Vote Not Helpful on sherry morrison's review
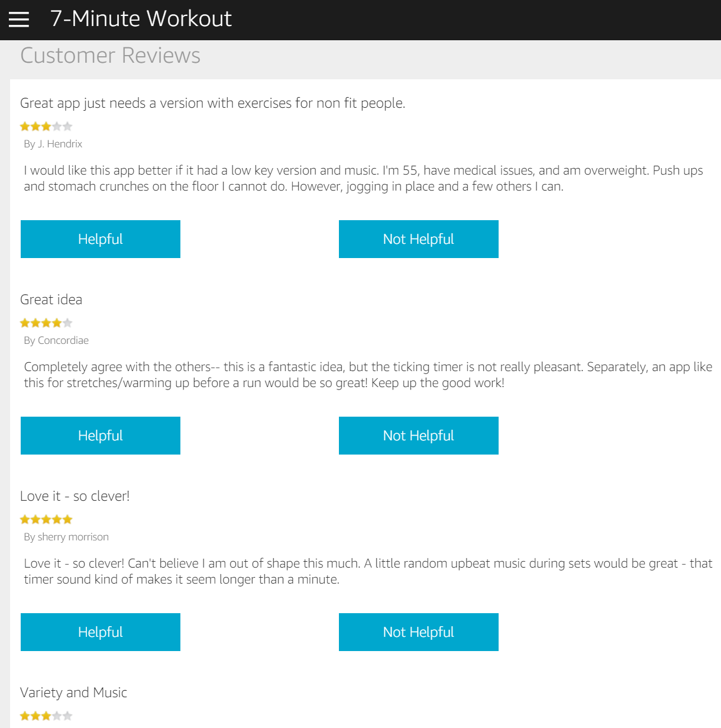Image resolution: width=721 pixels, height=728 pixels. (418, 632)
